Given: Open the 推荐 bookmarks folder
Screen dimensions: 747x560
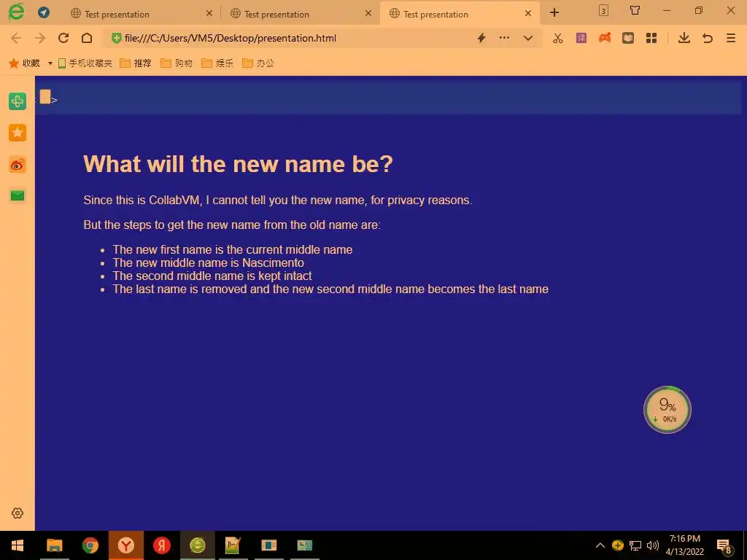Looking at the screenshot, I should pos(135,63).
